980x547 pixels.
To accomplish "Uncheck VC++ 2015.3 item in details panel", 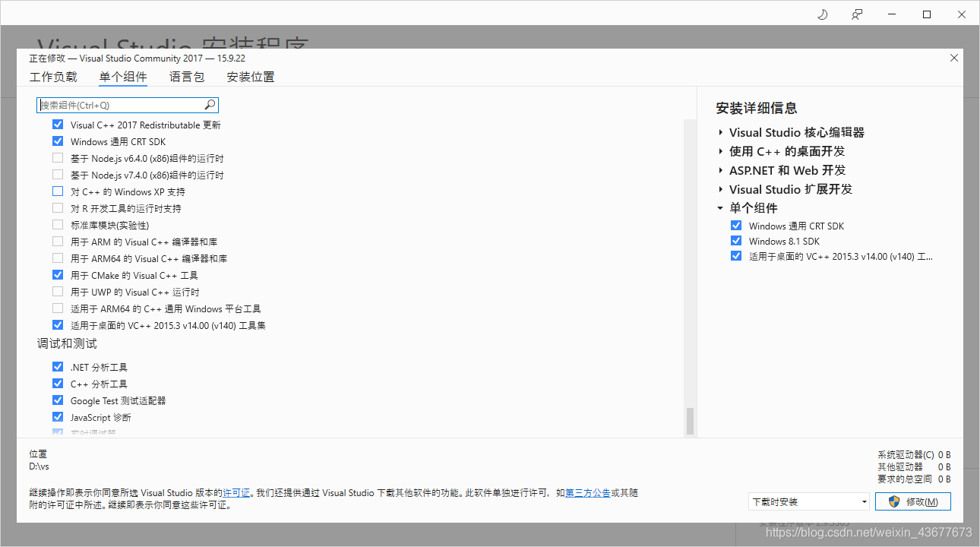I will [x=735, y=256].
